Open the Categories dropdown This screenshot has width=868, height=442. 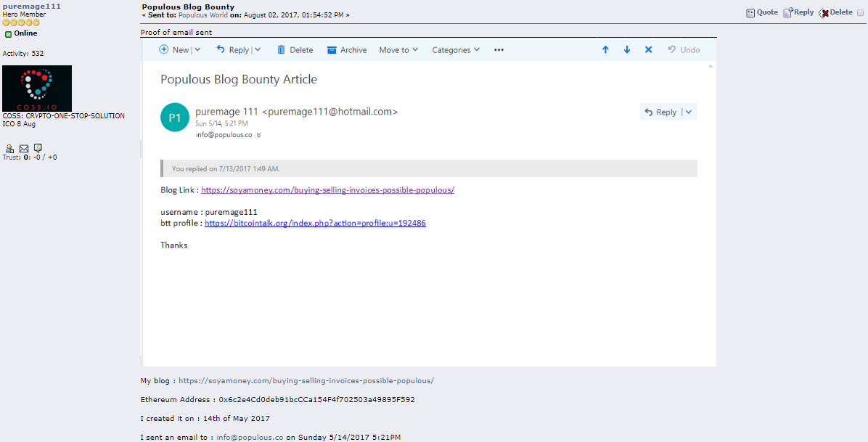tap(456, 50)
